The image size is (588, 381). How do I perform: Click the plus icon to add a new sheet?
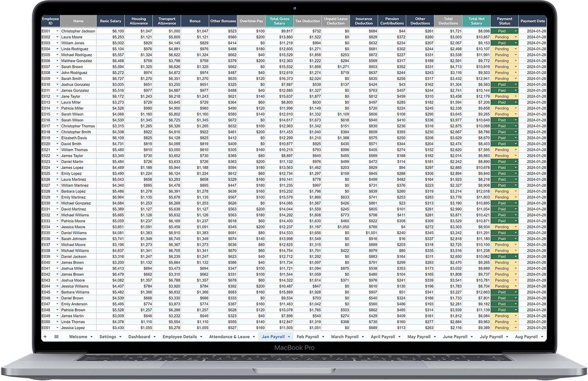pyautogui.click(x=45, y=337)
